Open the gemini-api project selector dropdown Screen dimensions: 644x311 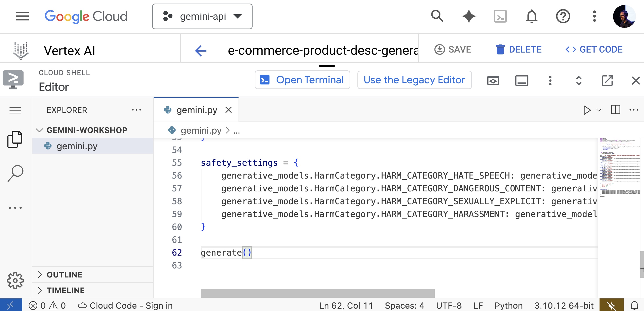[x=203, y=16]
